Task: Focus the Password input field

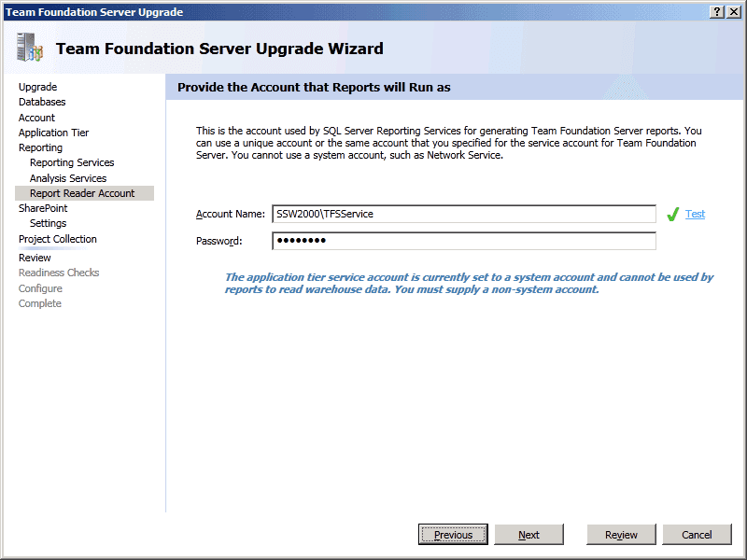Action: [x=463, y=241]
